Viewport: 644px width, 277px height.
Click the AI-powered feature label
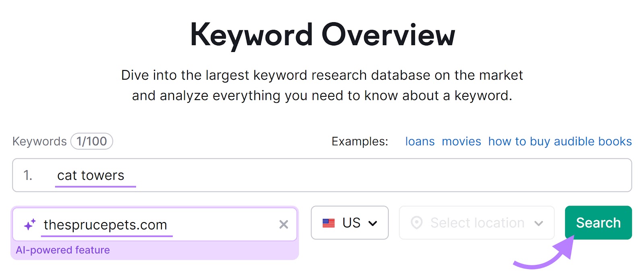pos(63,250)
